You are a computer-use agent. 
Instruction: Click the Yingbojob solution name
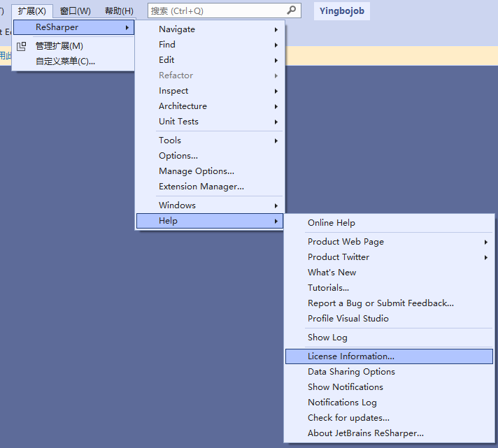(342, 10)
